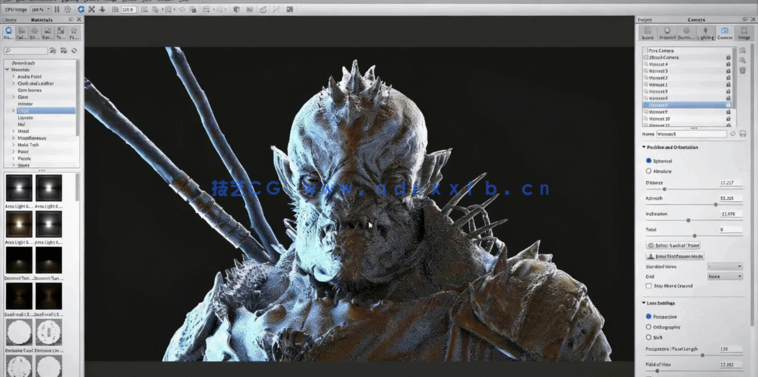Click the reset camera icon beside Name field
The height and width of the screenshot is (377, 758).
click(732, 134)
